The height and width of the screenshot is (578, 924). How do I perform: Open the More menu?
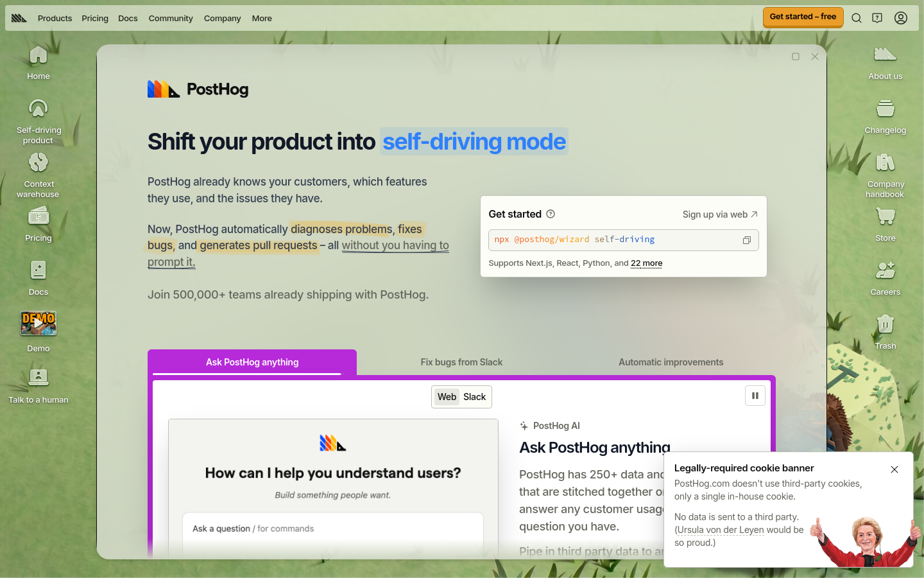point(262,18)
